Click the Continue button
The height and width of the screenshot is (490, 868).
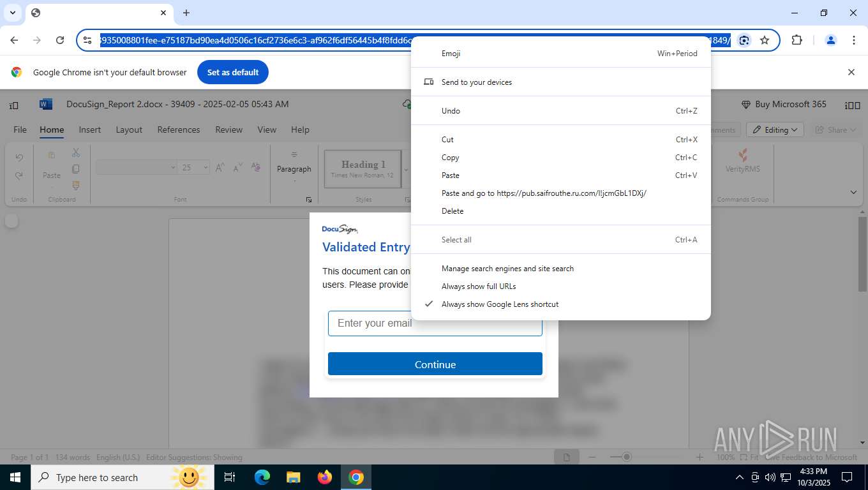click(435, 364)
